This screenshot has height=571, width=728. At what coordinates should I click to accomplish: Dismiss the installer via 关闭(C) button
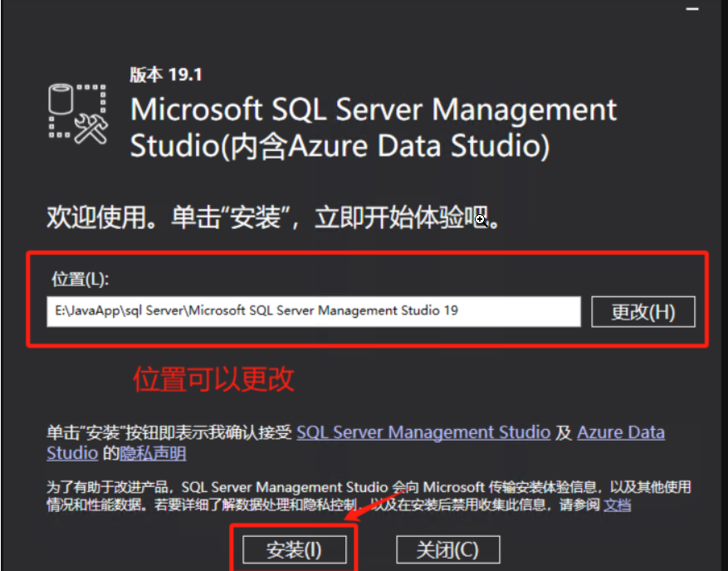pos(447,550)
